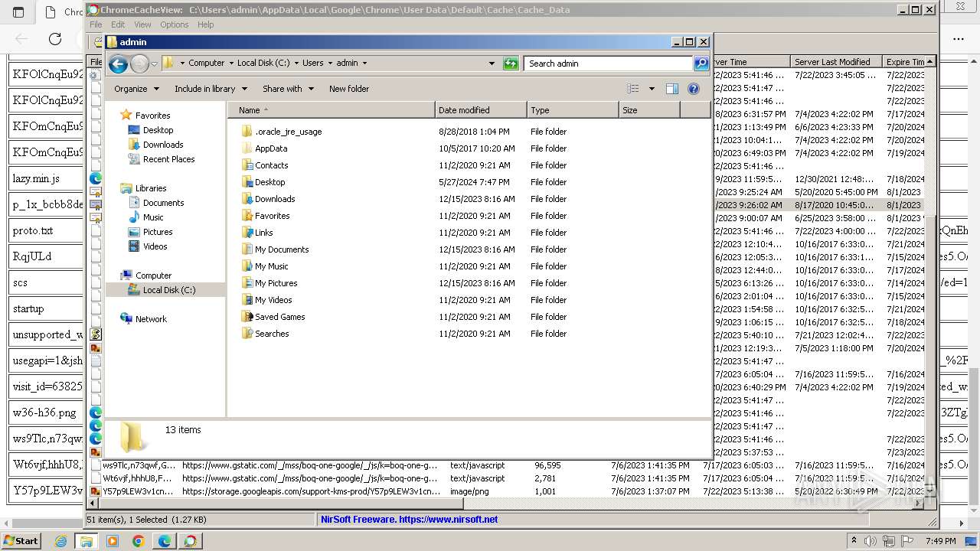980x551 pixels.
Task: Click the New folder button
Action: pos(349,89)
